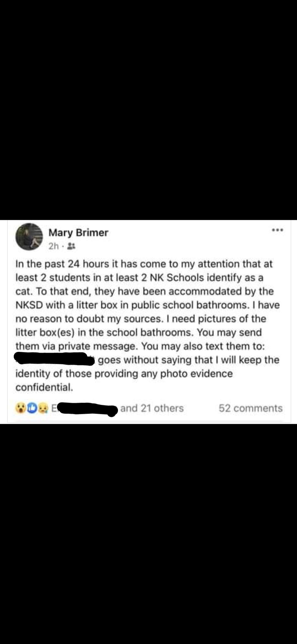Click the friends audience privacy icon beside 2h
This screenshot has height=644, width=297.
[71, 247]
